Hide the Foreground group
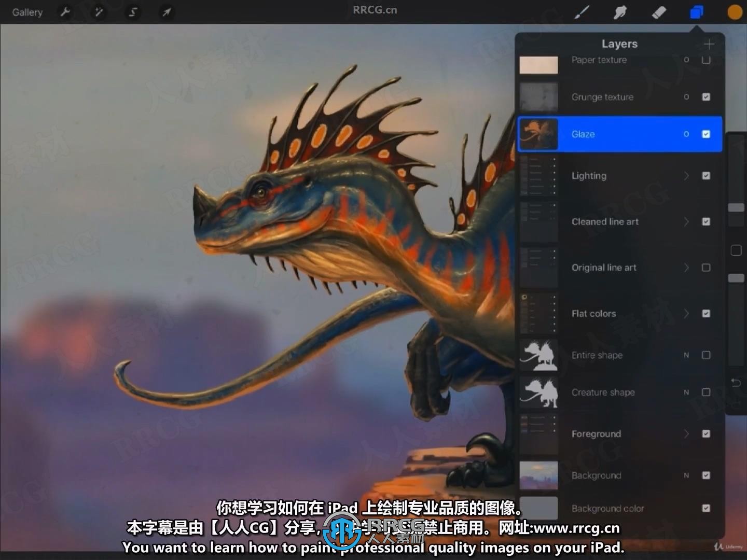The width and height of the screenshot is (747, 560). coord(706,433)
